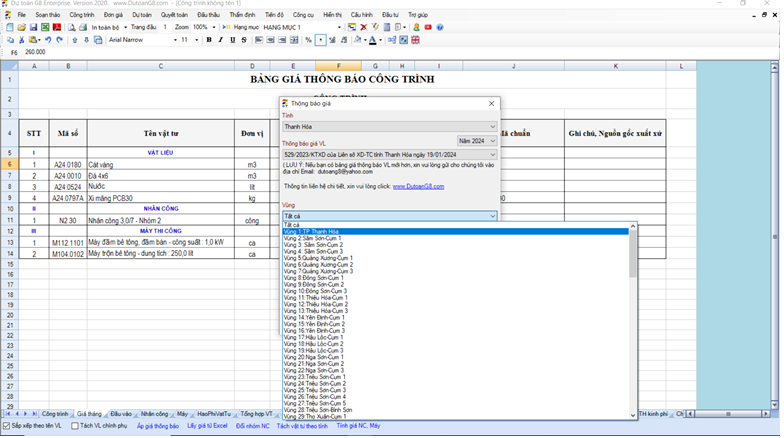The image size is (784, 438).
Task: Select 'Vùng 1: TP Thanh Hóa' in list
Action: tap(456, 232)
